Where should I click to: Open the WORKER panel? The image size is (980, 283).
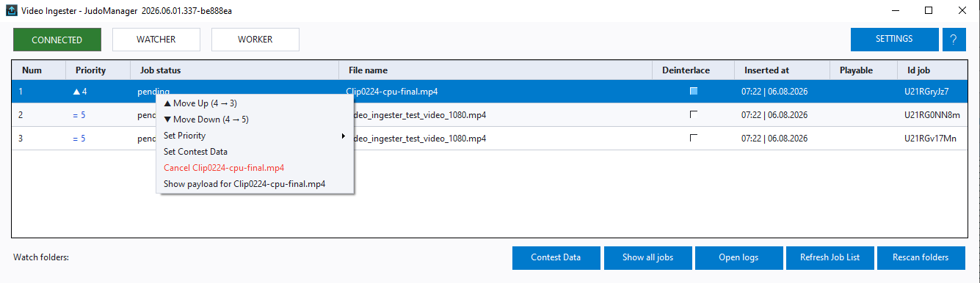tap(255, 40)
